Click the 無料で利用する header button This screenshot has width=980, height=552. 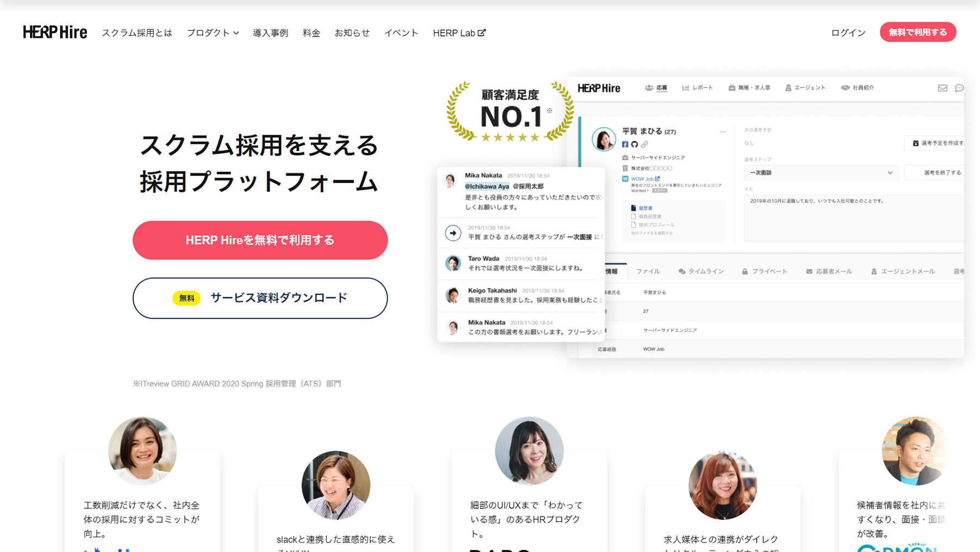click(918, 32)
